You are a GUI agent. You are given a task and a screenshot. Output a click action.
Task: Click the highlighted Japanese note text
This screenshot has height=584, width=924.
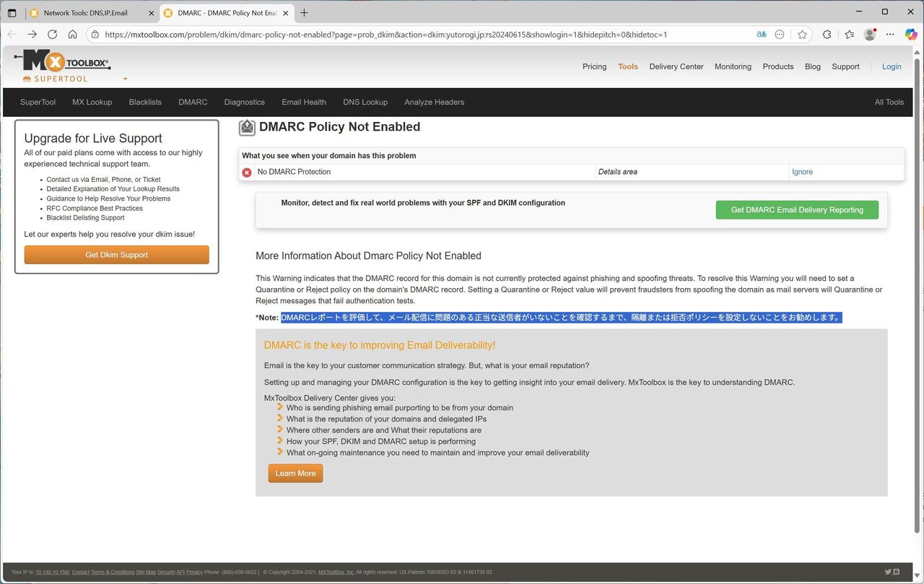[561, 318]
